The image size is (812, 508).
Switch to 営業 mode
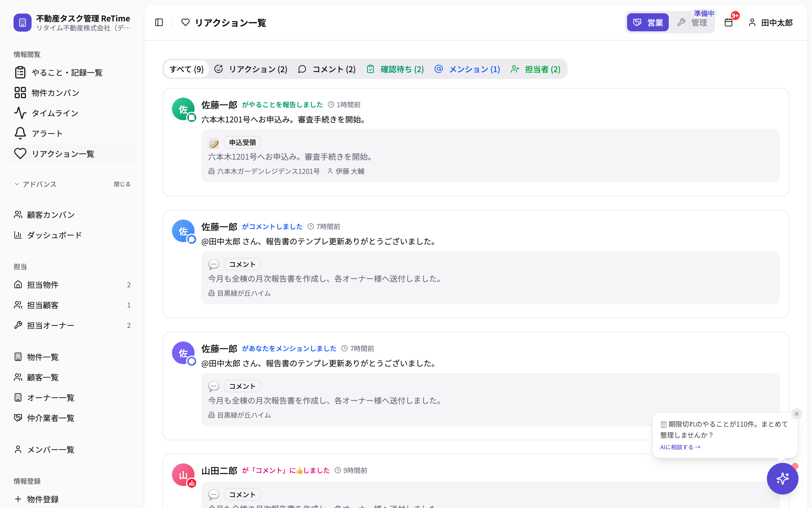648,23
